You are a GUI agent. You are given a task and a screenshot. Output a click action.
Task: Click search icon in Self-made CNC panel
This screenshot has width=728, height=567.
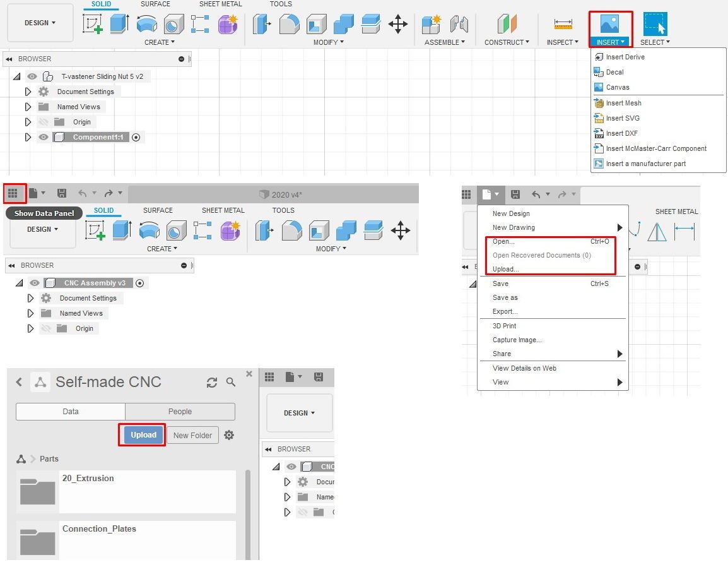point(231,382)
